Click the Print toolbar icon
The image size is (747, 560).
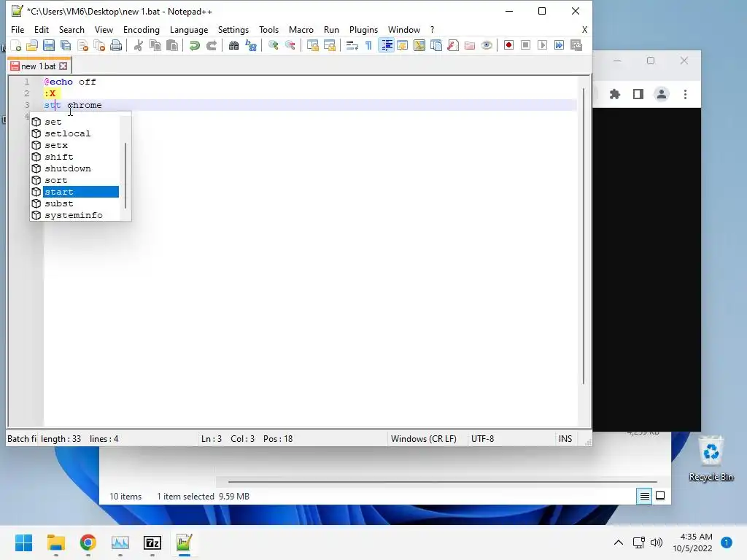click(x=116, y=46)
